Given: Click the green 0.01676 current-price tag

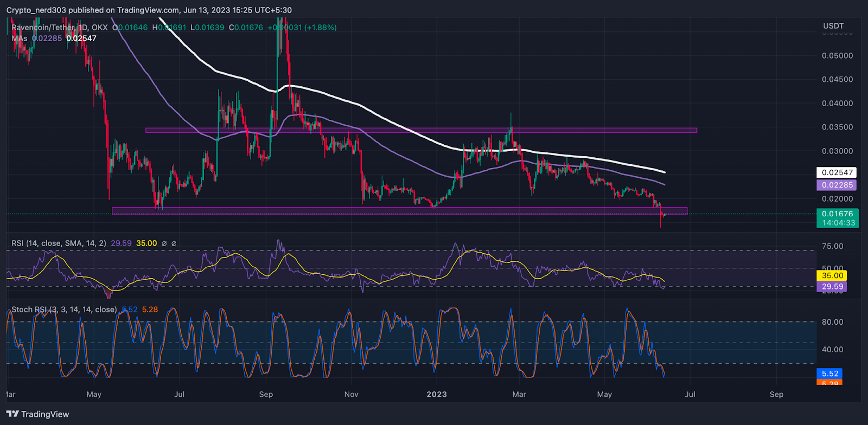Looking at the screenshot, I should (x=837, y=214).
